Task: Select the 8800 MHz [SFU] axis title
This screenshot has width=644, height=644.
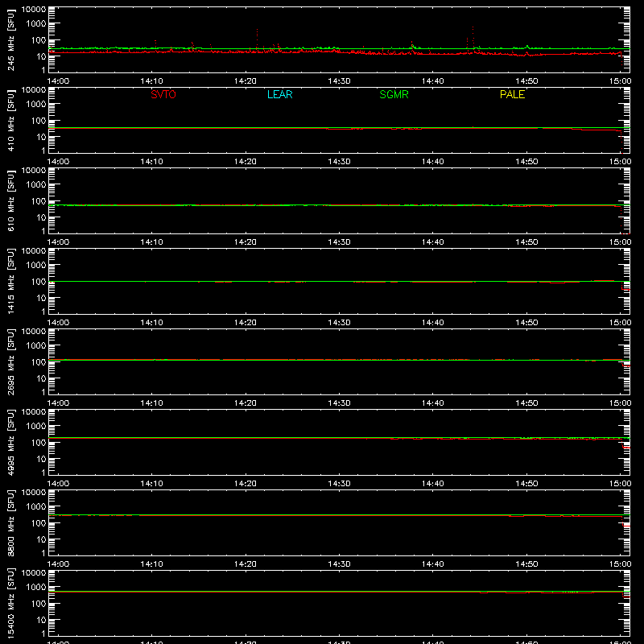Action: click(10, 522)
